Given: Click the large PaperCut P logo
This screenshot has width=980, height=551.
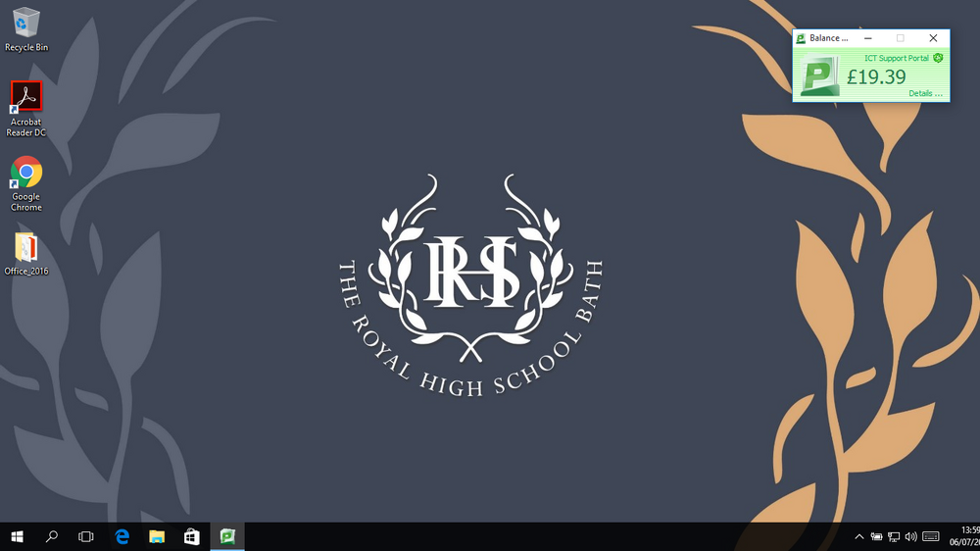Looking at the screenshot, I should pyautogui.click(x=820, y=76).
